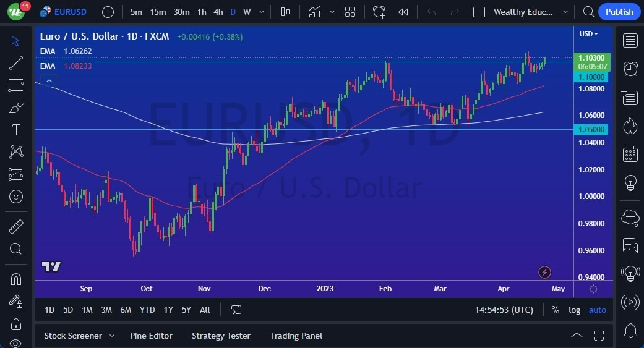Open the alerts clock panel
This screenshot has height=348, width=644.
pyautogui.click(x=630, y=69)
